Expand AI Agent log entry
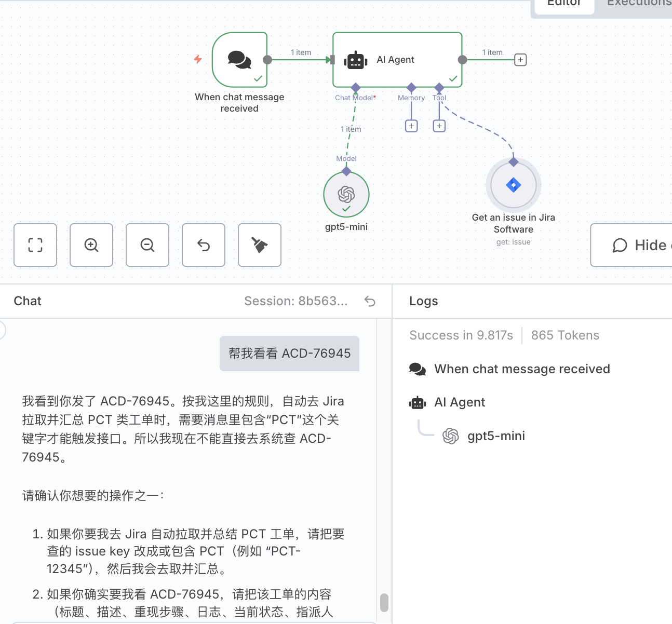This screenshot has width=672, height=624. 460,402
